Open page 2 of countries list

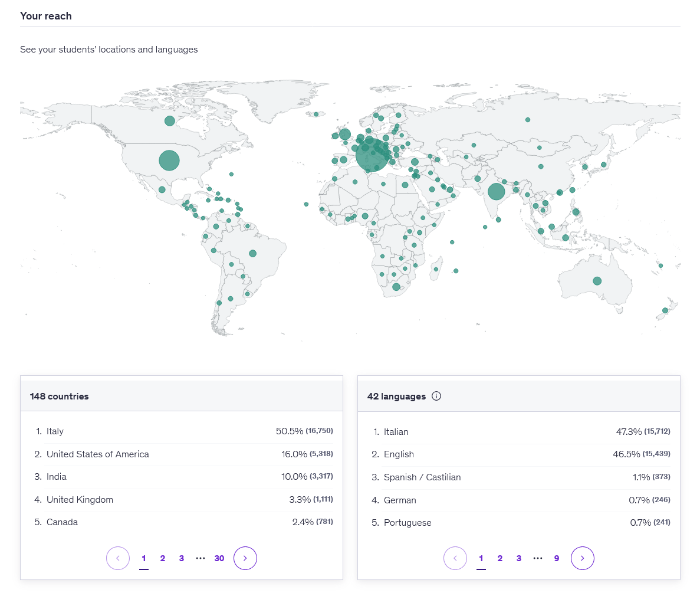[x=163, y=558]
